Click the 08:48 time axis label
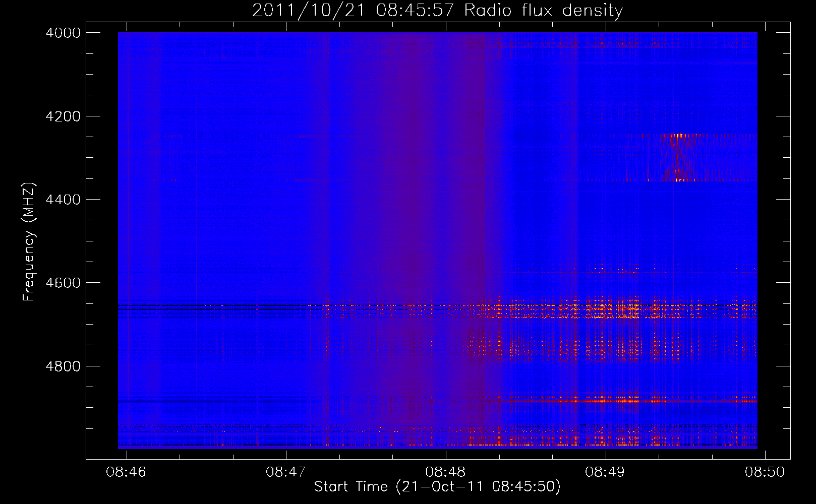 click(x=445, y=472)
